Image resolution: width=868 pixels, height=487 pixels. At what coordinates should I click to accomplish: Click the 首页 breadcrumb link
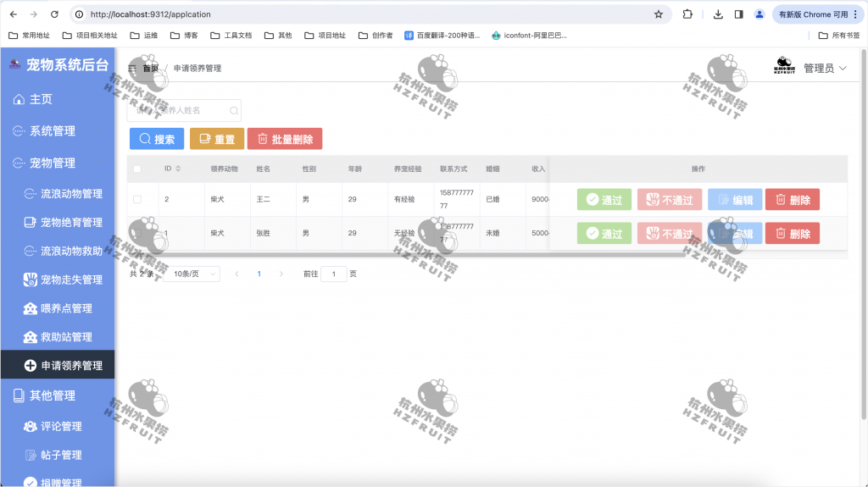click(151, 69)
